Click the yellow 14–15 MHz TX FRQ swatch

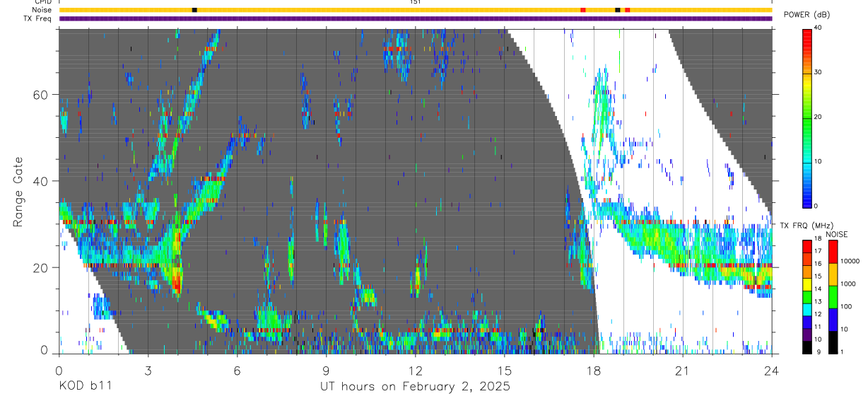[x=807, y=284]
